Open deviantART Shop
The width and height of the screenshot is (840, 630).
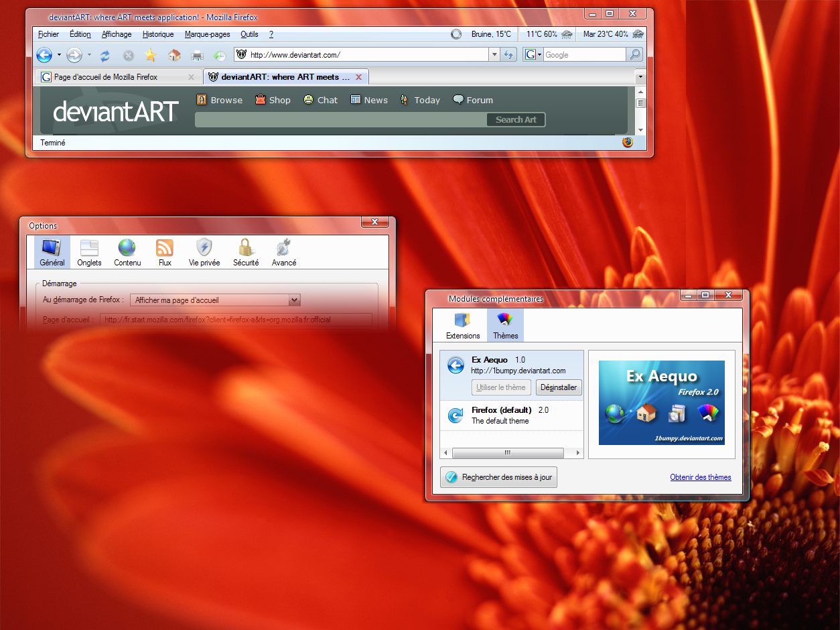click(273, 100)
